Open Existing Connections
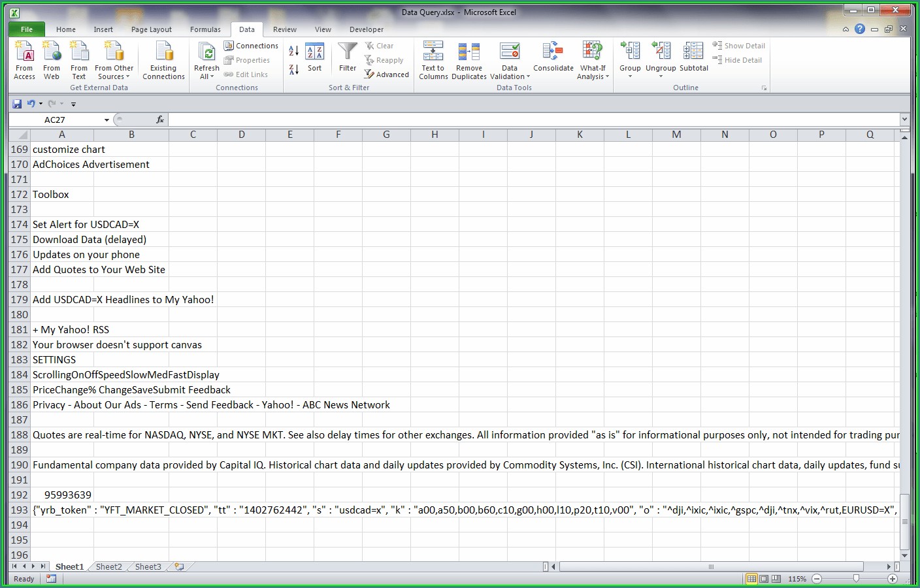920x588 pixels. pyautogui.click(x=163, y=60)
